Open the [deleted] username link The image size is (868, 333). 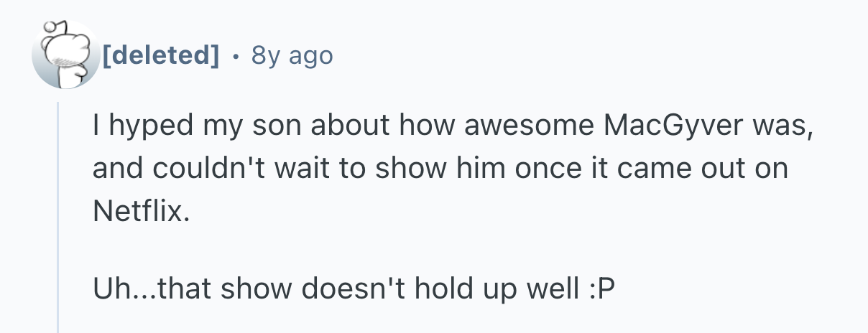(160, 55)
